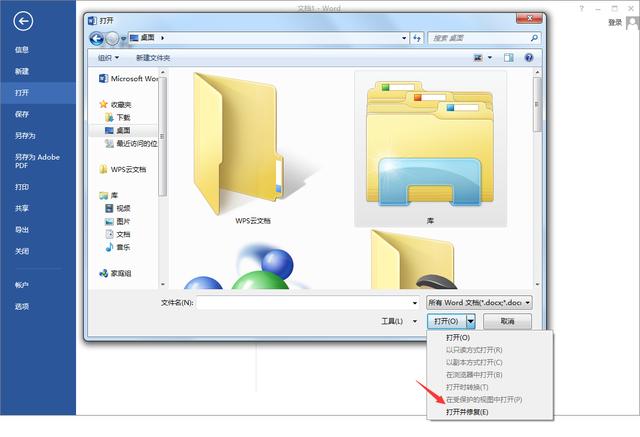This screenshot has height=437, width=640.
Task: Open the 下载 downloads folder
Action: pyautogui.click(x=118, y=118)
